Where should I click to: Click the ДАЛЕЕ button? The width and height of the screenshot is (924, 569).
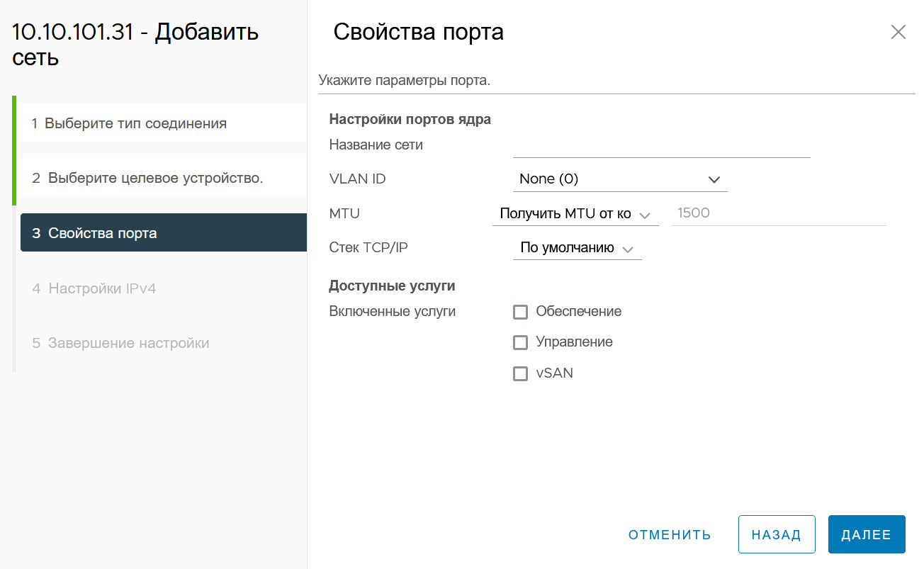[867, 534]
